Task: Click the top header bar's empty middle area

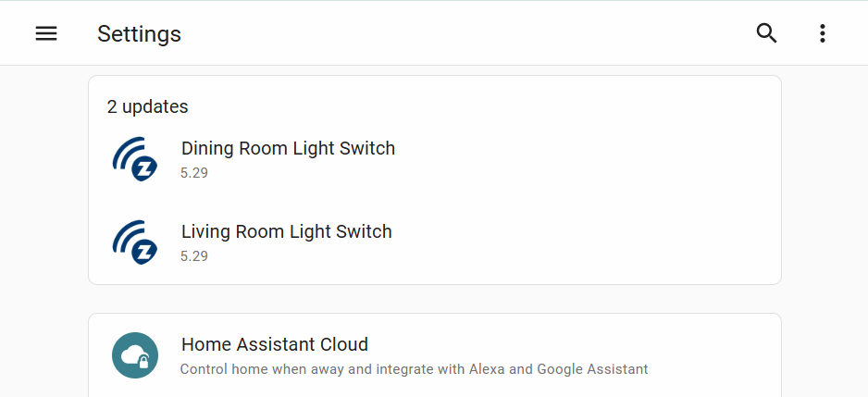Action: 463,34
